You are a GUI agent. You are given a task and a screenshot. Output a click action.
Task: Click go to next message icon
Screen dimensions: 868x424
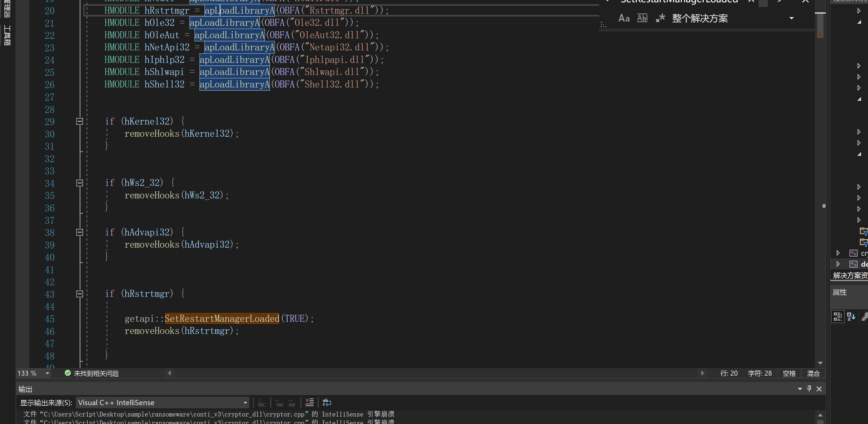tap(292, 402)
